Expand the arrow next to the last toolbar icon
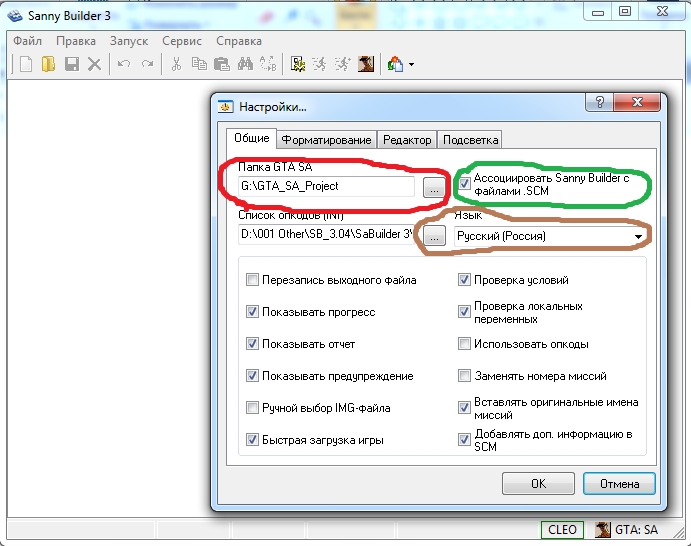This screenshot has height=546, width=691. [x=411, y=65]
